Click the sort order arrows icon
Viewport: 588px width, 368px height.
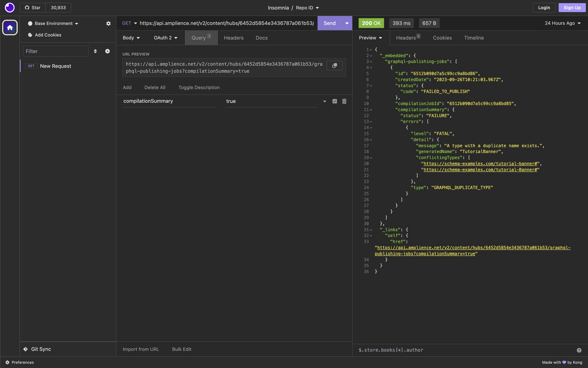95,51
